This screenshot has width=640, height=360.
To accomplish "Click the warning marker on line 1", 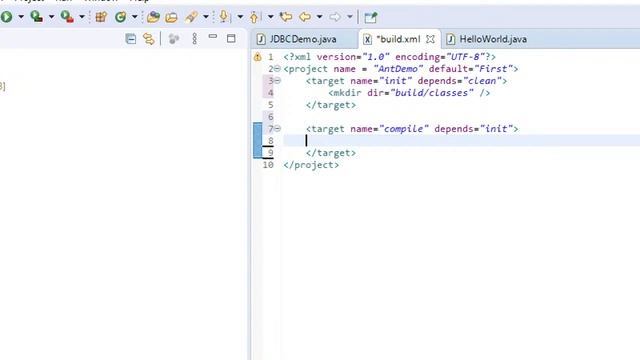I will 257,57.
